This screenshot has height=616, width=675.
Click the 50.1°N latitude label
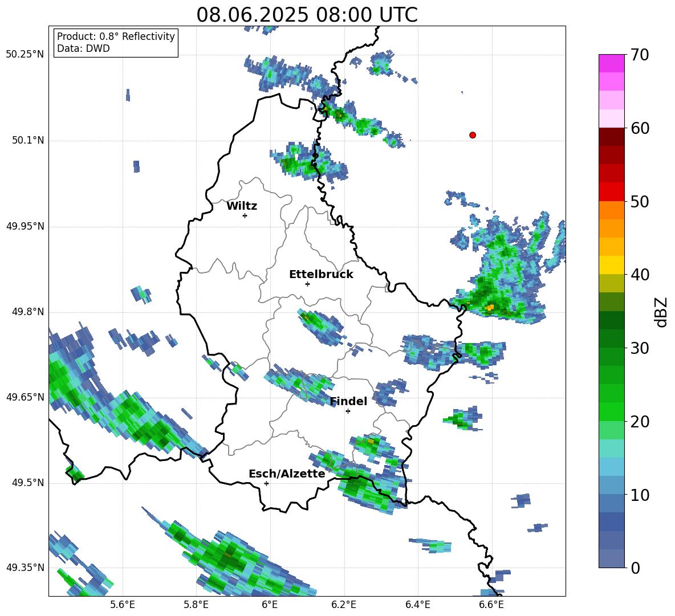(x=28, y=141)
